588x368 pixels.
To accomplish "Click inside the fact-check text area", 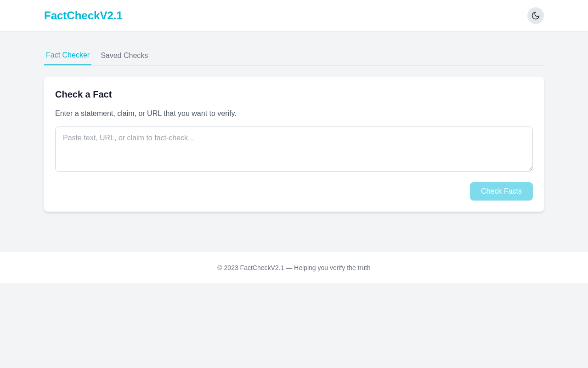I will coord(294,149).
